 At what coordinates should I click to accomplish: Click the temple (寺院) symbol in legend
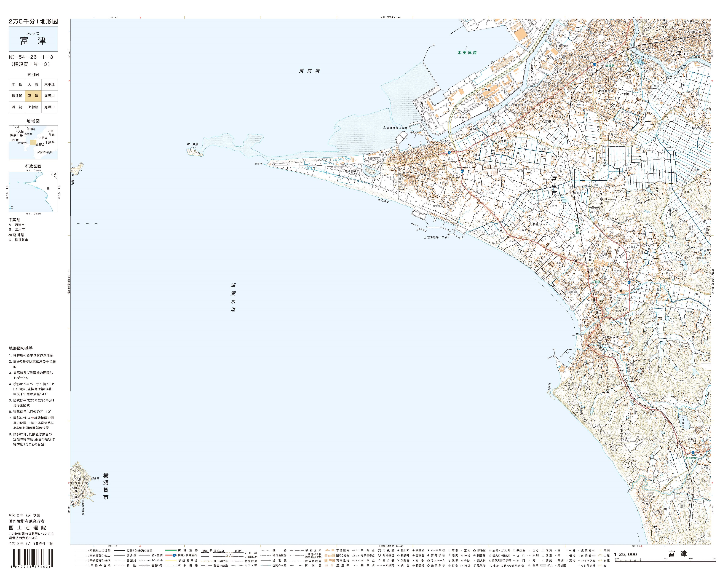click(x=462, y=561)
